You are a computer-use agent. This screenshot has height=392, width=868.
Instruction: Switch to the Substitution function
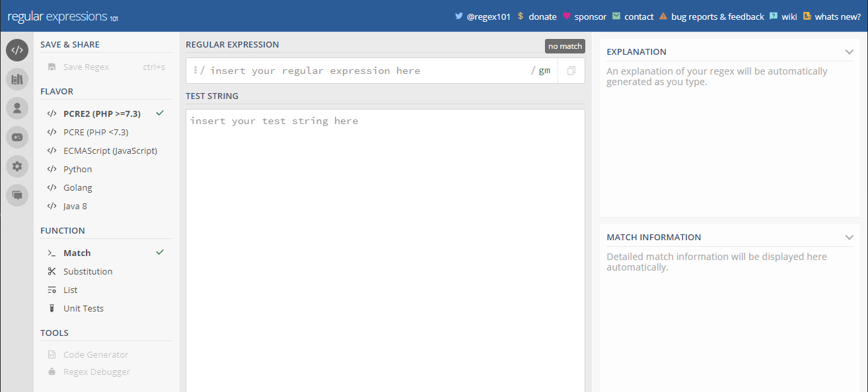point(87,271)
